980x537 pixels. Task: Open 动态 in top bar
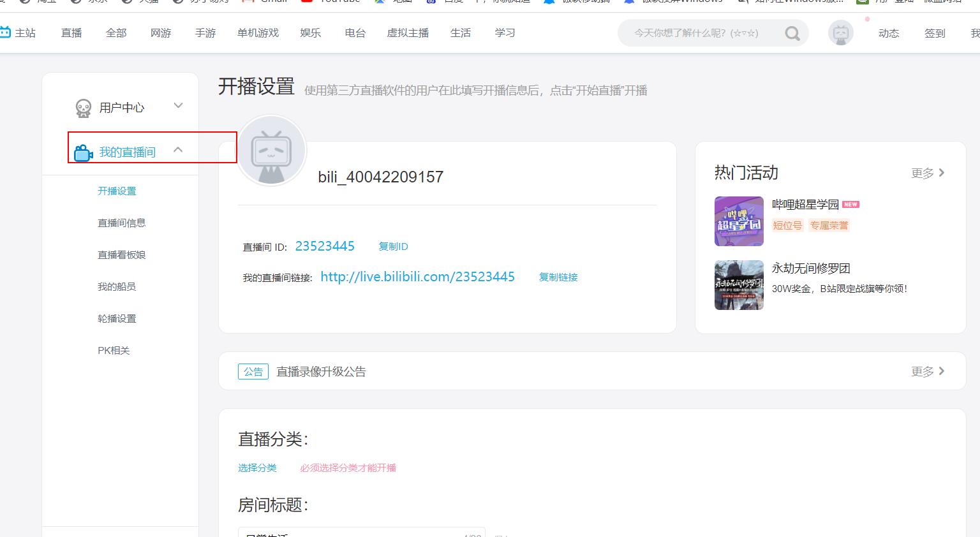889,33
